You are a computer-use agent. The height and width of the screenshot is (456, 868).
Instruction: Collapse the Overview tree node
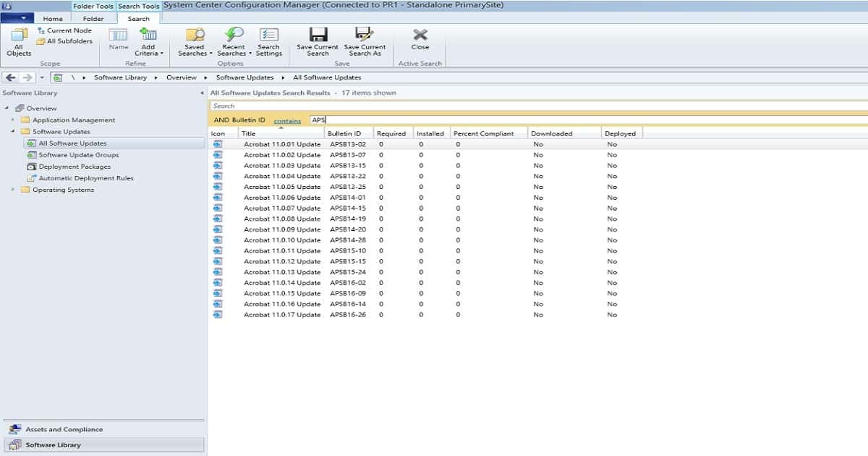tap(7, 108)
